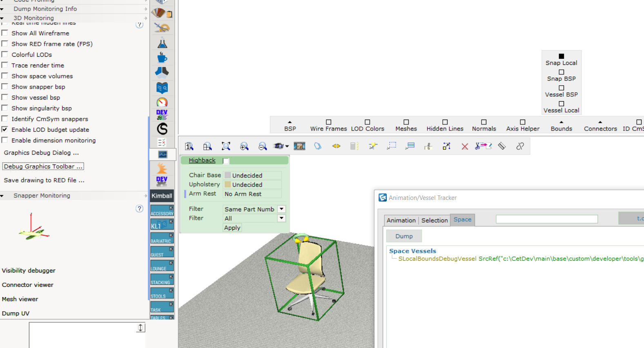Toggle the Highback header checkbox

pos(226,161)
